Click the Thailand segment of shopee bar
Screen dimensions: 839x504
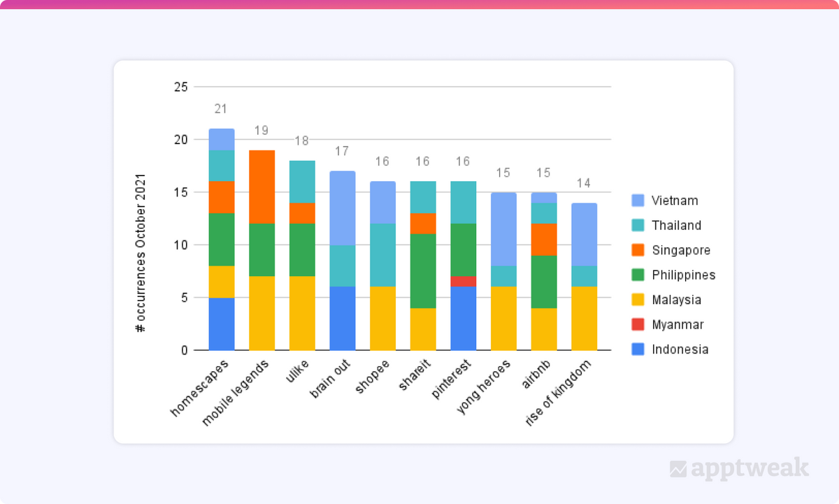tap(382, 256)
